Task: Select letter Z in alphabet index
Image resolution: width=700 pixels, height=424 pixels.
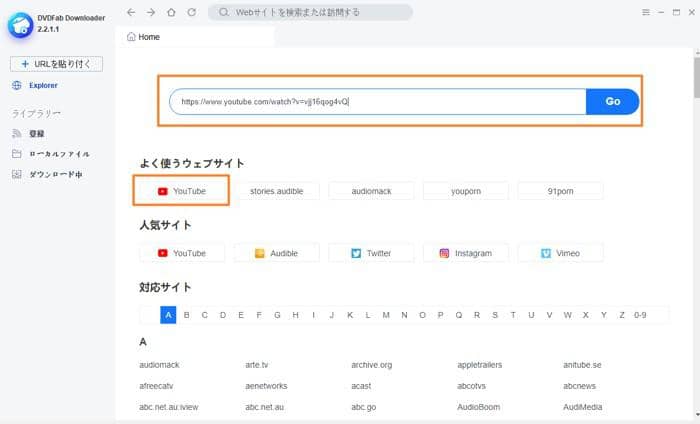Action: point(621,315)
